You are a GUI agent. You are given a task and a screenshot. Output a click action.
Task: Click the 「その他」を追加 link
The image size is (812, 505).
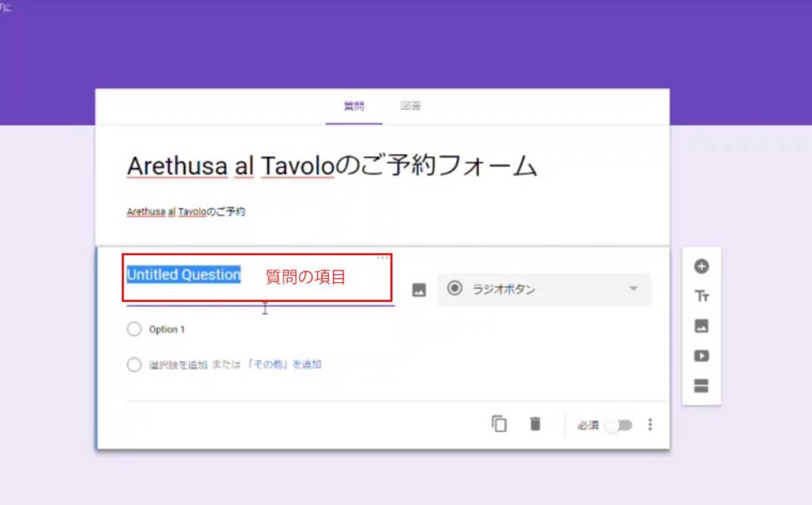pyautogui.click(x=284, y=365)
